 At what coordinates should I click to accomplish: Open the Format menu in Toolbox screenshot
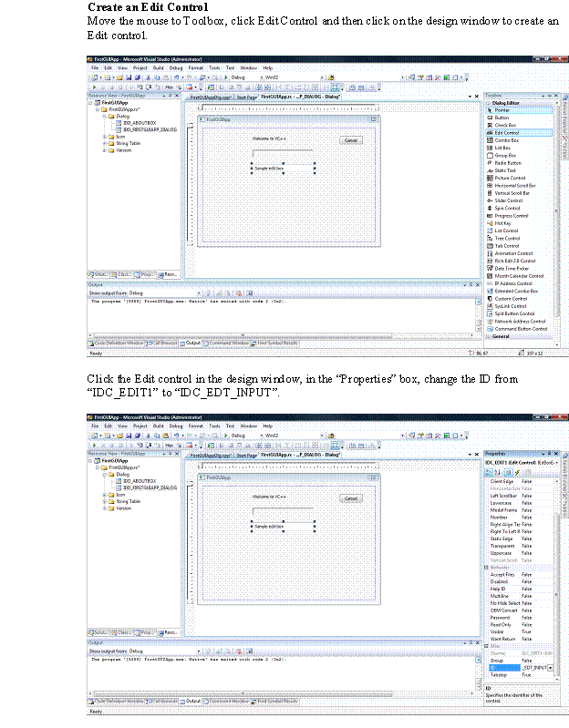(x=195, y=67)
